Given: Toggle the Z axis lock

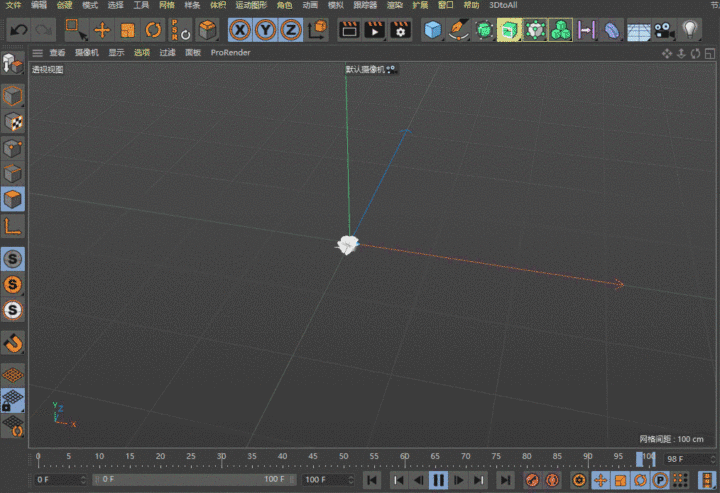Looking at the screenshot, I should coord(291,30).
